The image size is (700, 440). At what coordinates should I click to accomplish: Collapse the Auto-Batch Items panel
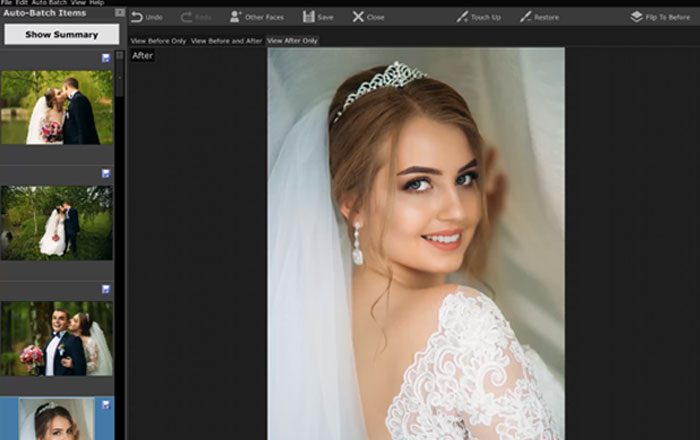[119, 13]
